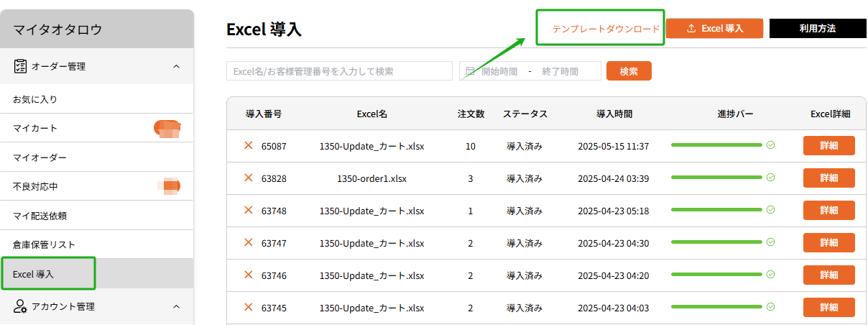Click the アカウント管理 user gear icon
This screenshot has width=868, height=325.
21,306
